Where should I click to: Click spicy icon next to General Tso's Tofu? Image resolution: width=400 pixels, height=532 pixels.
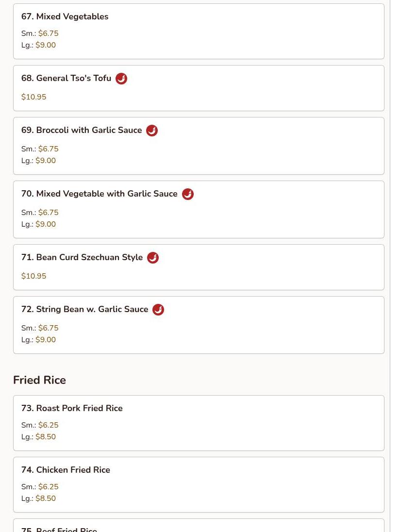(121, 79)
